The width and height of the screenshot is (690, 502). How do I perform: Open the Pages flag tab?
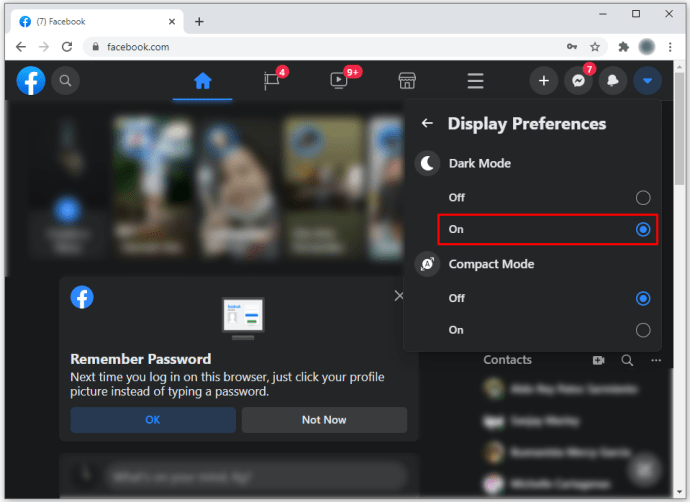(x=272, y=81)
